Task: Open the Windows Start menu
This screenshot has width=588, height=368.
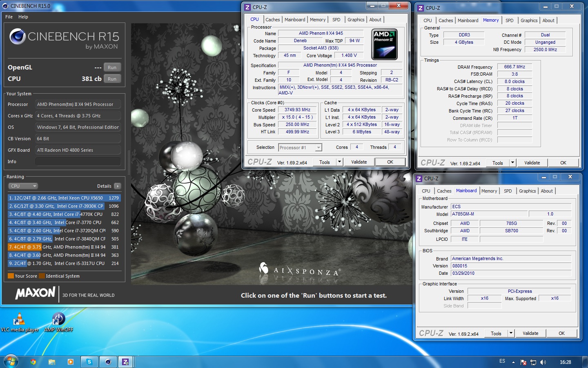Action: click(11, 361)
